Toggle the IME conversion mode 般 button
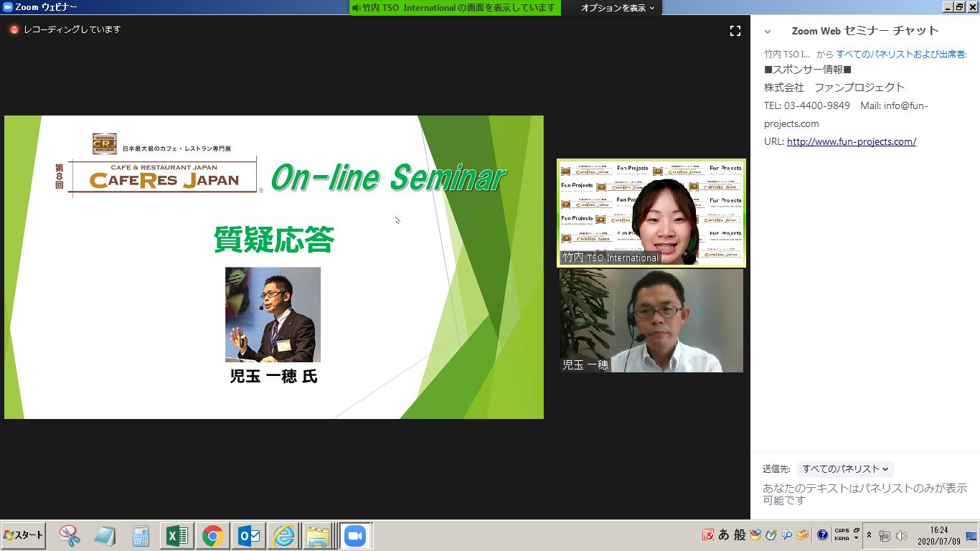980x551 pixels. (739, 535)
